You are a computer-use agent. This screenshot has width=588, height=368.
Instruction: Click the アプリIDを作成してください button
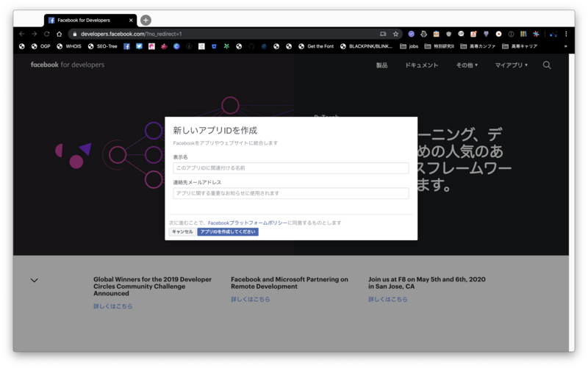tap(228, 232)
